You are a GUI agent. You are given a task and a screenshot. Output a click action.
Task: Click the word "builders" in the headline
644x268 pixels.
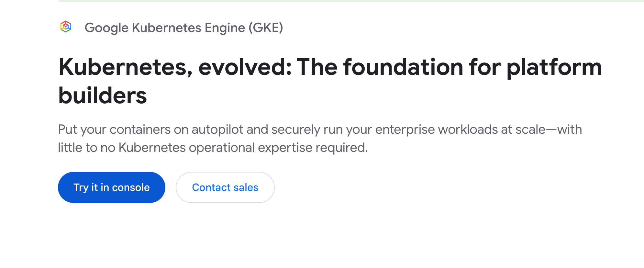(x=103, y=96)
